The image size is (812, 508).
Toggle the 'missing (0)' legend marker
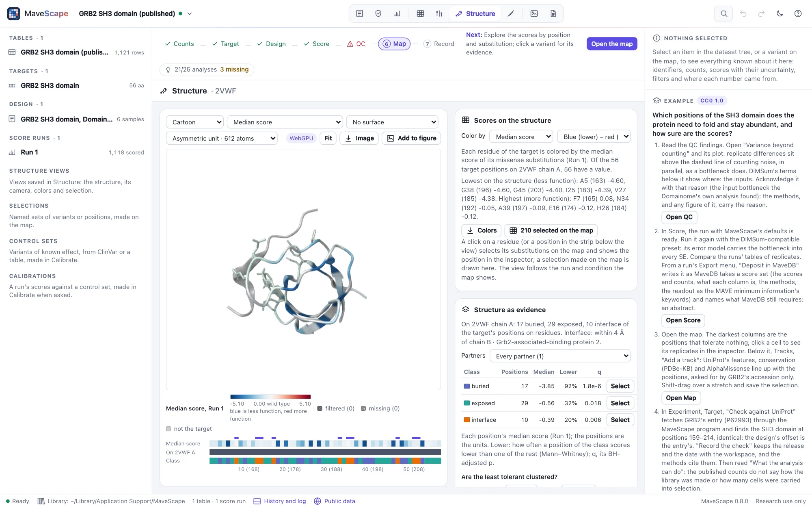[363, 408]
